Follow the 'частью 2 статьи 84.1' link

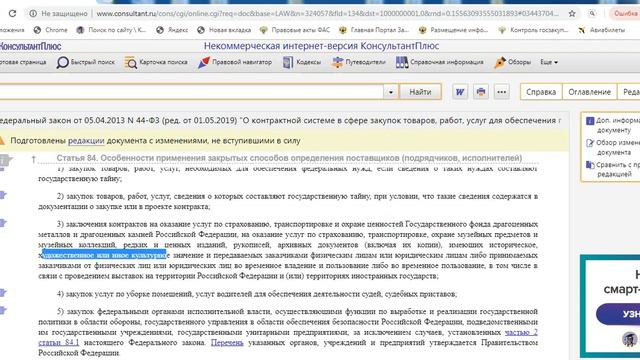[521, 333]
